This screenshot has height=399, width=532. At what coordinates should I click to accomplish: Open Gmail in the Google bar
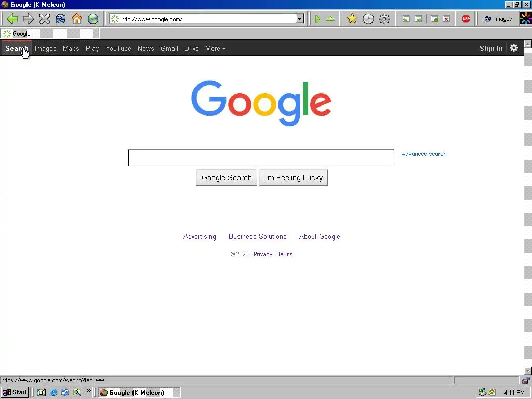pyautogui.click(x=169, y=48)
